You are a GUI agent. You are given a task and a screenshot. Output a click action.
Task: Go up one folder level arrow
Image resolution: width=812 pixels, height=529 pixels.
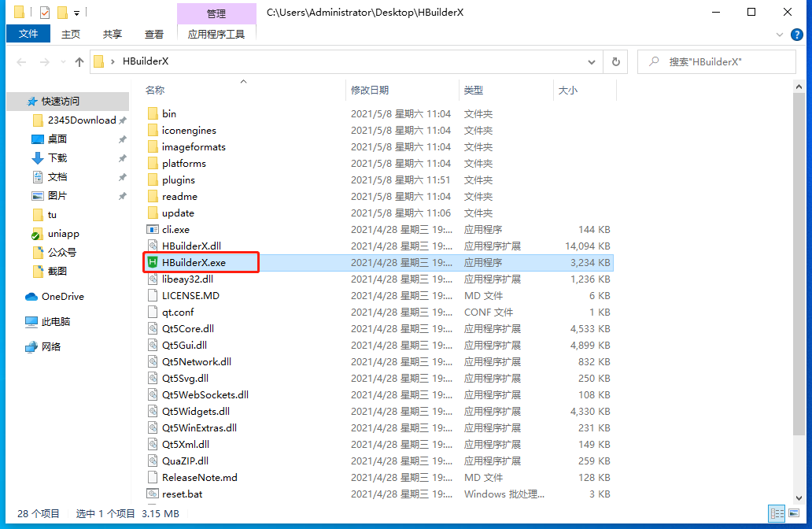tap(79, 61)
